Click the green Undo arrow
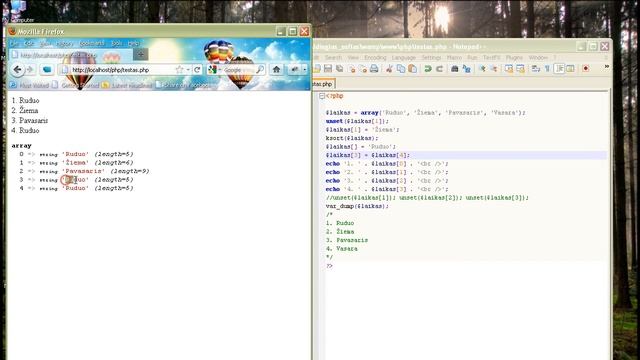Image resolution: width=640 pixels, height=360 pixels. (x=427, y=69)
